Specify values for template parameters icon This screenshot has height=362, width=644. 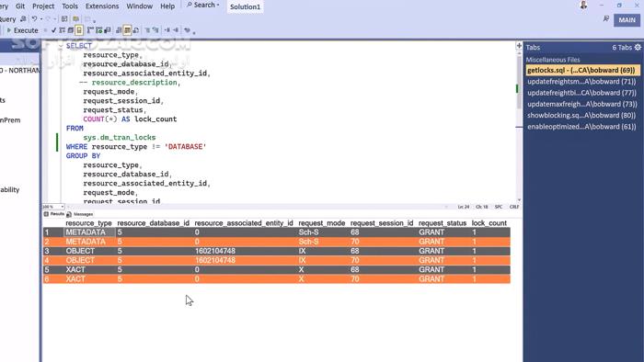point(187,30)
